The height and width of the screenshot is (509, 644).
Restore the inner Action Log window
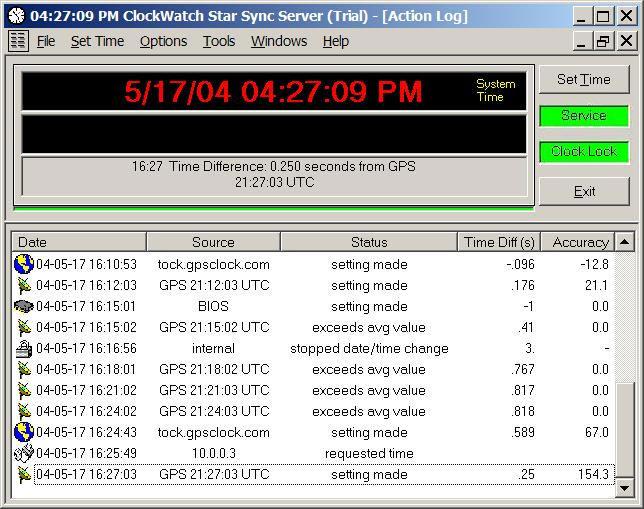pos(603,41)
